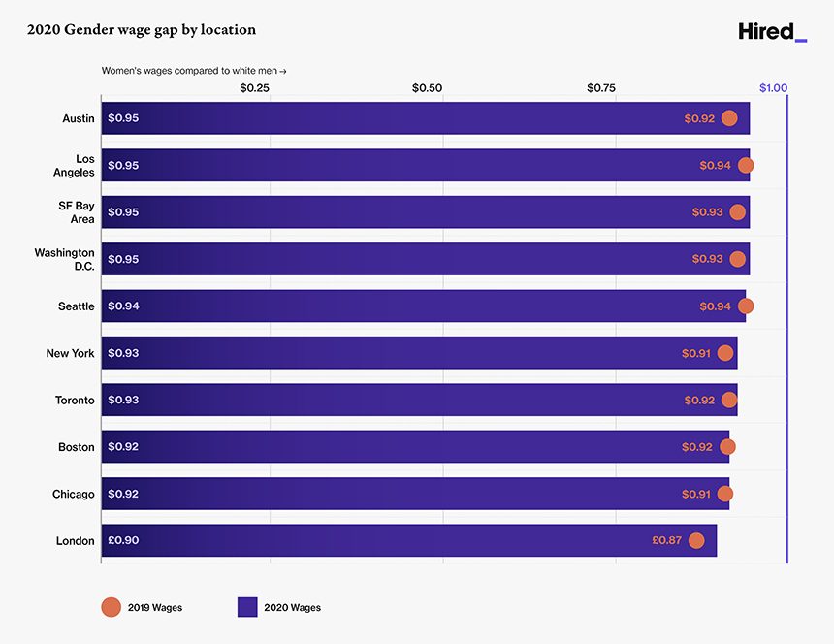The width and height of the screenshot is (834, 644).
Task: Click the $1.00 axis label
Action: 774,88
